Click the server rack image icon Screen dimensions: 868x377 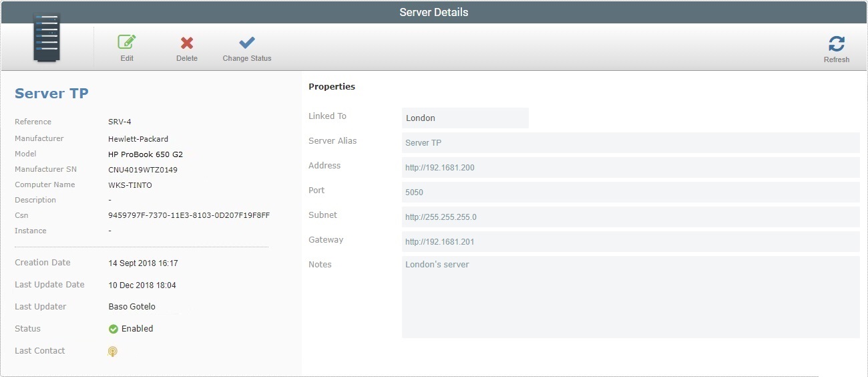click(x=47, y=39)
